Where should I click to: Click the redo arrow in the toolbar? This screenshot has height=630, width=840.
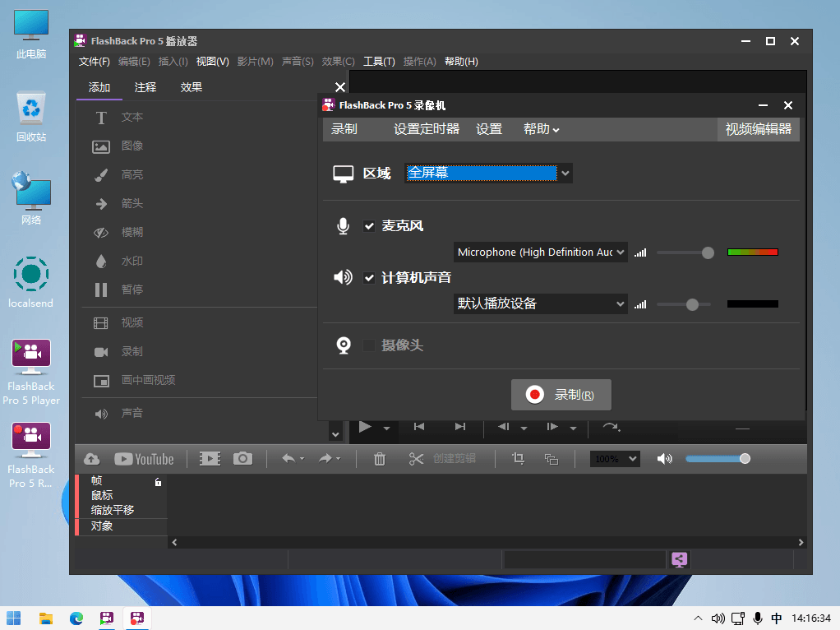[325, 458]
